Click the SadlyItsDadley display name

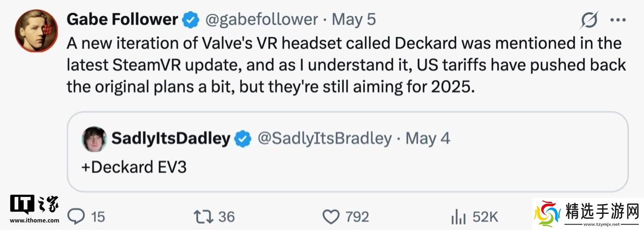(x=170, y=139)
